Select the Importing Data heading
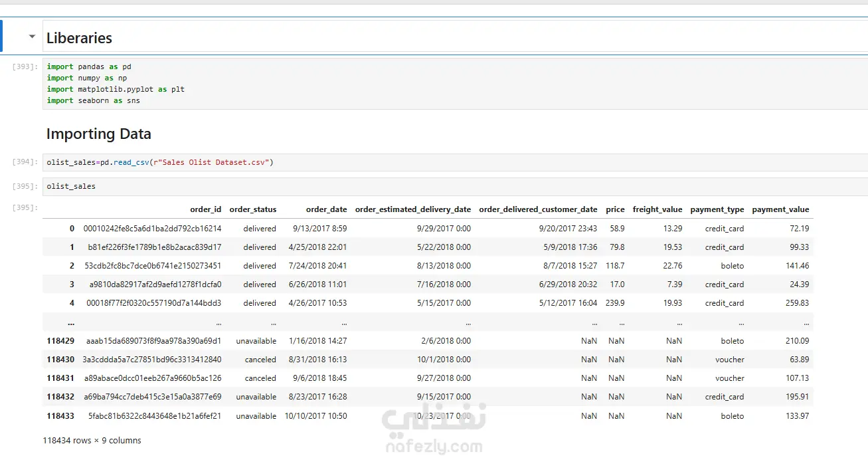868x456 pixels. coord(98,134)
